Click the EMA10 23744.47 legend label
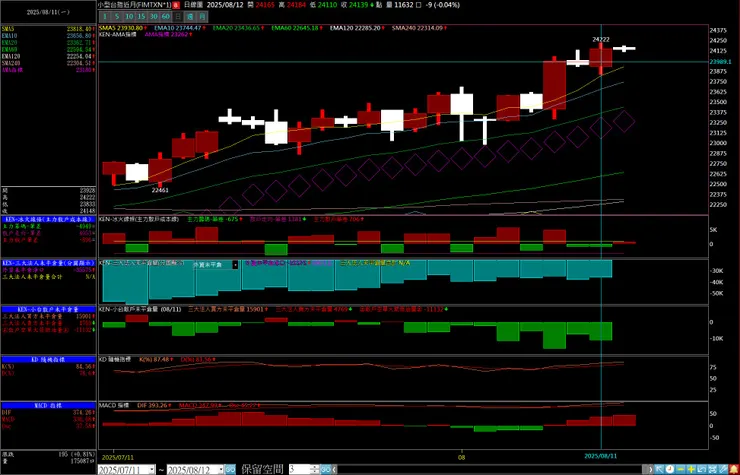The height and width of the screenshot is (475, 740). (x=177, y=28)
